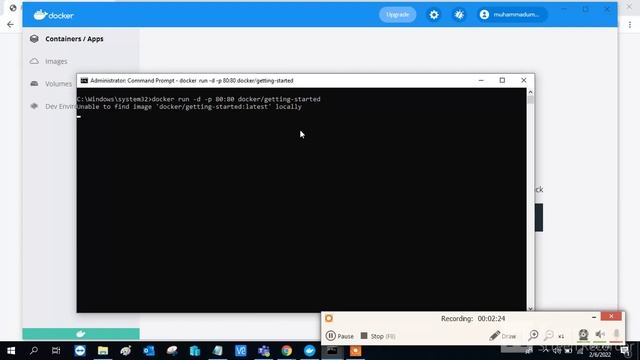Screen dimensions: 640x360
Task: Click the Docker engine status whale bar
Action: (81, 334)
